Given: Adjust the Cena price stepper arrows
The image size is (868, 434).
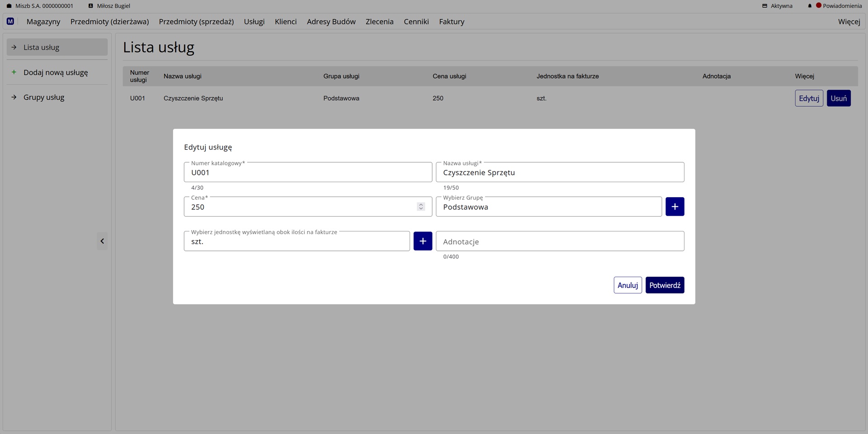Looking at the screenshot, I should (421, 207).
